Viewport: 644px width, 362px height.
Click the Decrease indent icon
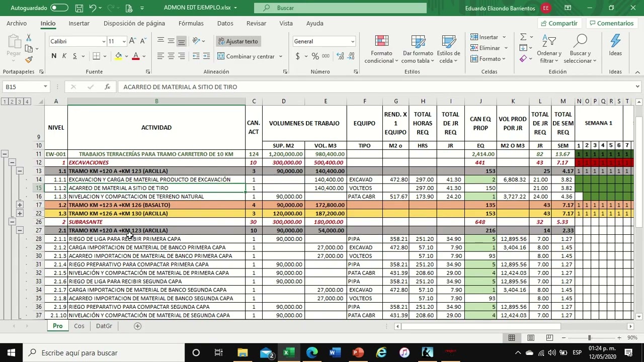pyautogui.click(x=196, y=56)
